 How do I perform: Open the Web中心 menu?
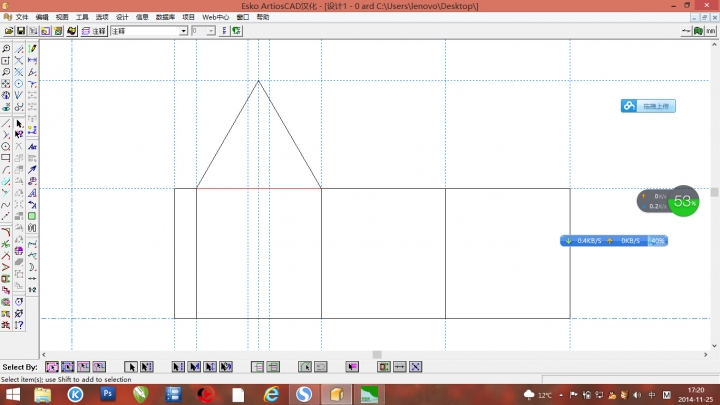pos(216,17)
